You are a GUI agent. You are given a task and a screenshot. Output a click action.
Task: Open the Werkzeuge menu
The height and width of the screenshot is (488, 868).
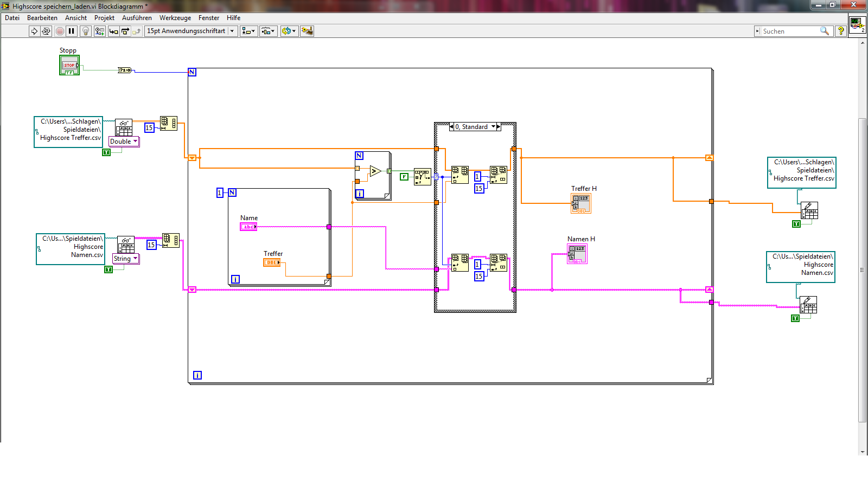pyautogui.click(x=175, y=18)
